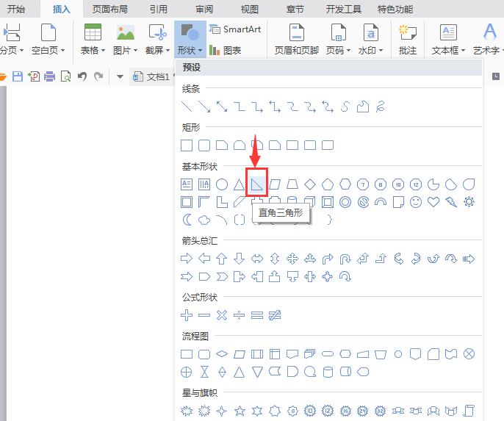Select the division sign formula shape
This screenshot has width=504, height=421.
click(x=240, y=315)
